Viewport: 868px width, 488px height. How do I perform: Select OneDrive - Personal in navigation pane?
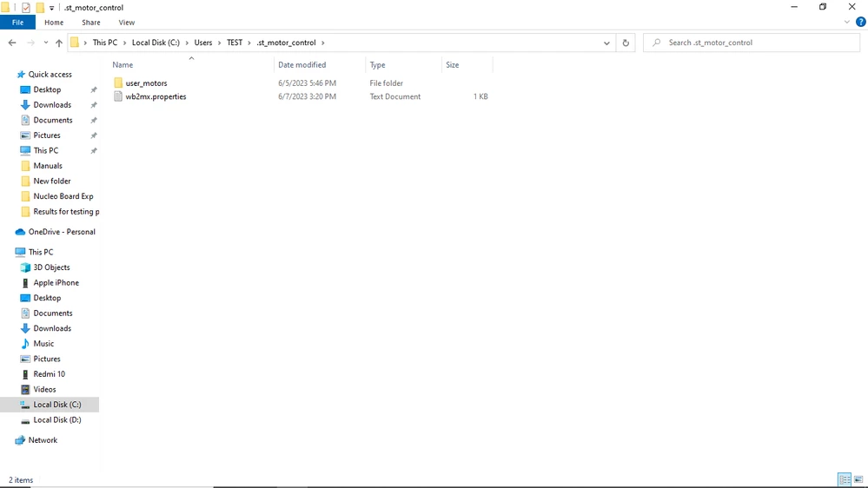point(62,232)
